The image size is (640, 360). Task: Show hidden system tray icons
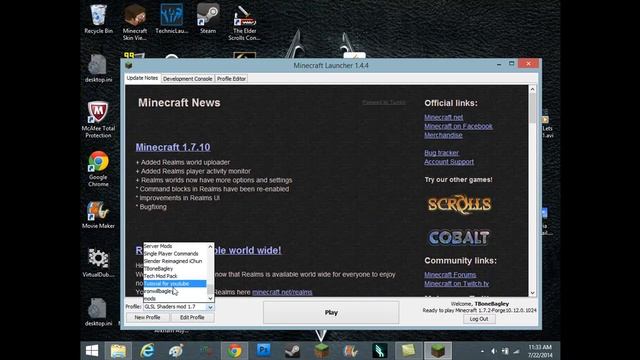click(482, 351)
